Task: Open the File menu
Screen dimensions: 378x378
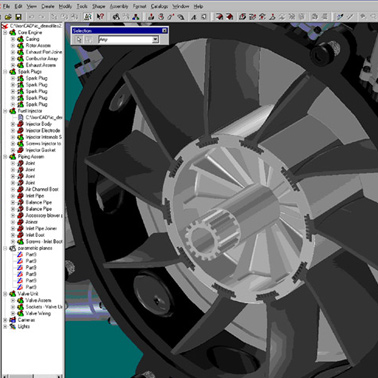Action: 7,6
